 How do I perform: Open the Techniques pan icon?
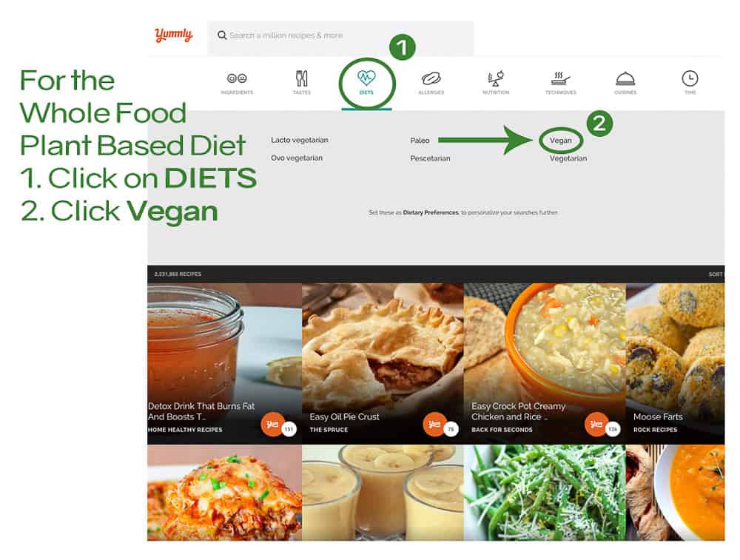pos(560,78)
